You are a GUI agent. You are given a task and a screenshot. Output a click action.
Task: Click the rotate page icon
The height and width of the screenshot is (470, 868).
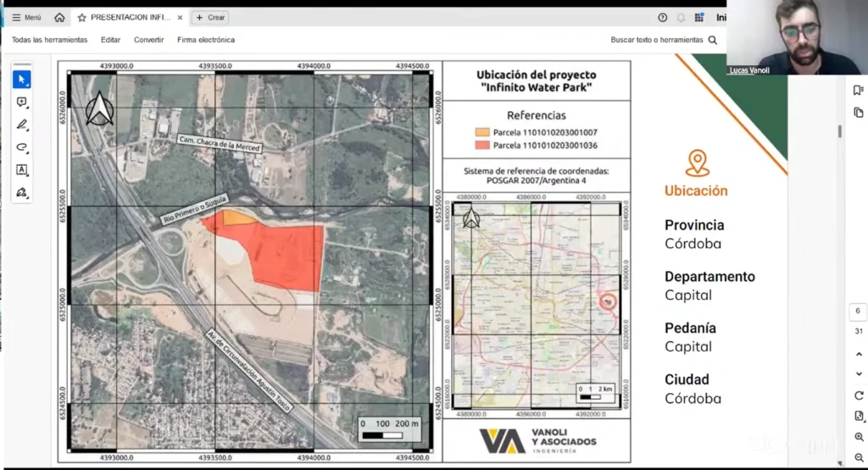point(859,395)
